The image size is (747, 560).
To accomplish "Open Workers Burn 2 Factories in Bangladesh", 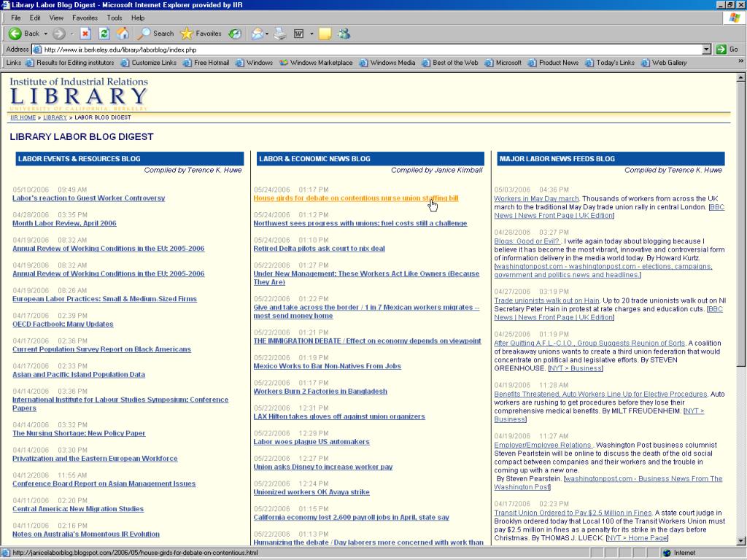I will pyautogui.click(x=320, y=392).
